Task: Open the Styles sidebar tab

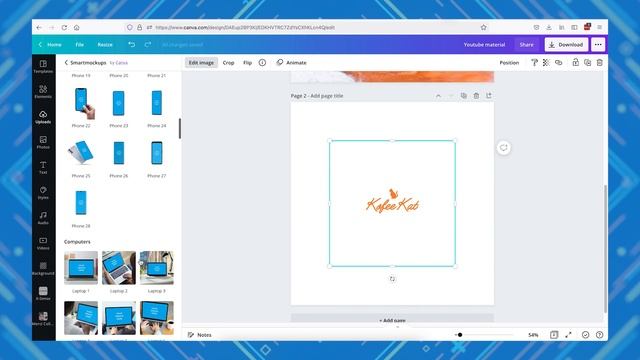Action: click(x=43, y=193)
